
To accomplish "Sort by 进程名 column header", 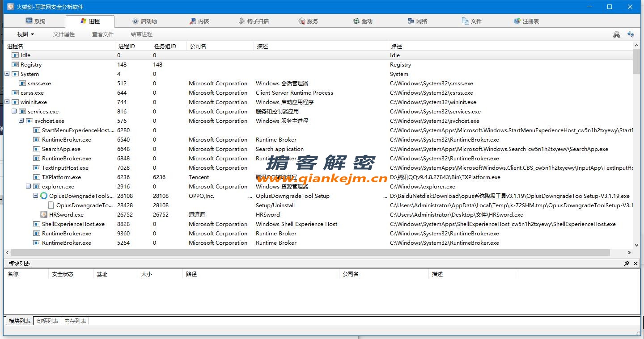I will tap(59, 46).
